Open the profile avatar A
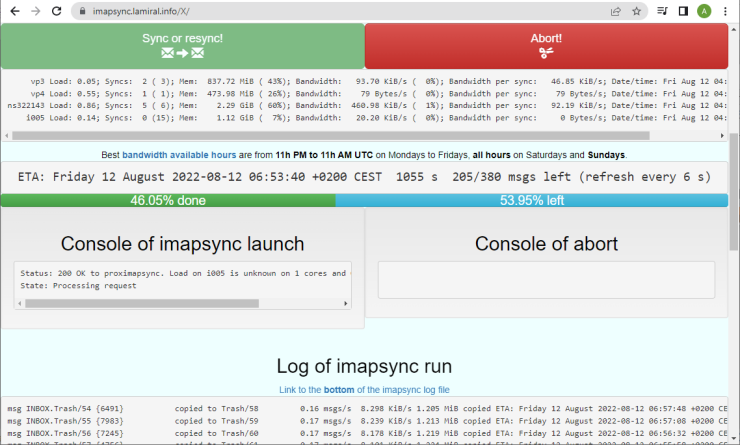The height and width of the screenshot is (445, 740). click(704, 11)
